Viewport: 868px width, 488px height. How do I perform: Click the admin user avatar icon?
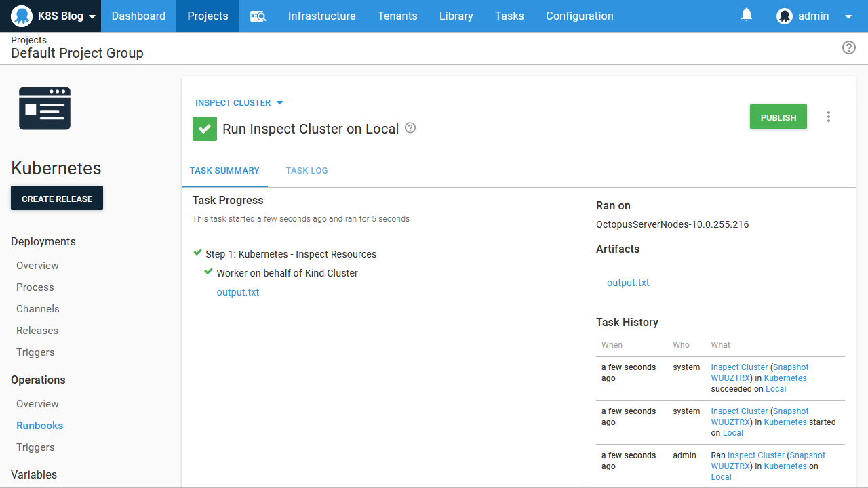[785, 16]
